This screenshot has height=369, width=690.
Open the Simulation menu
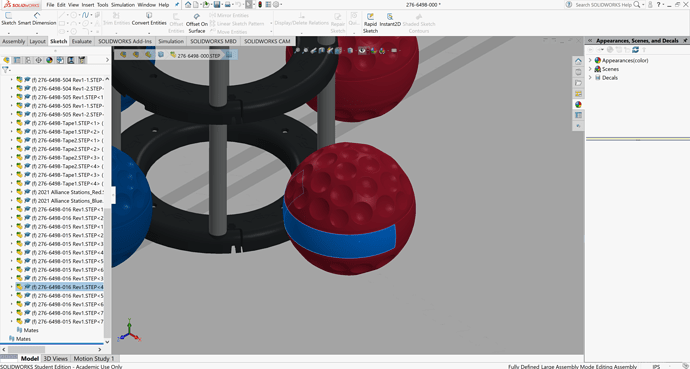point(123,5)
